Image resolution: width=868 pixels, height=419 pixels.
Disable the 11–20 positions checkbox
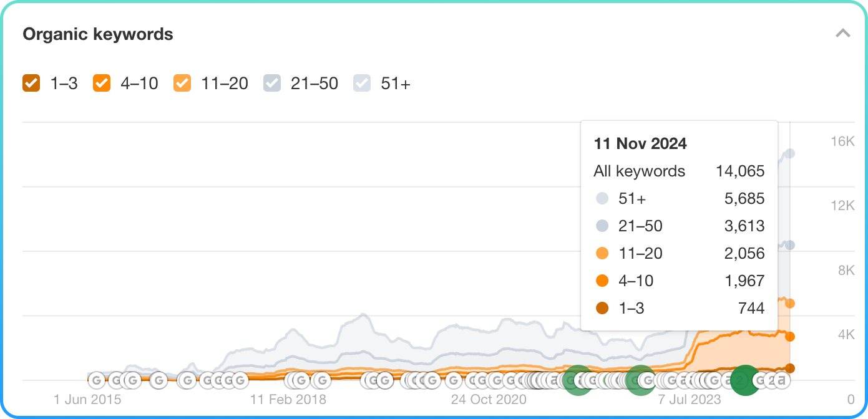(x=182, y=83)
